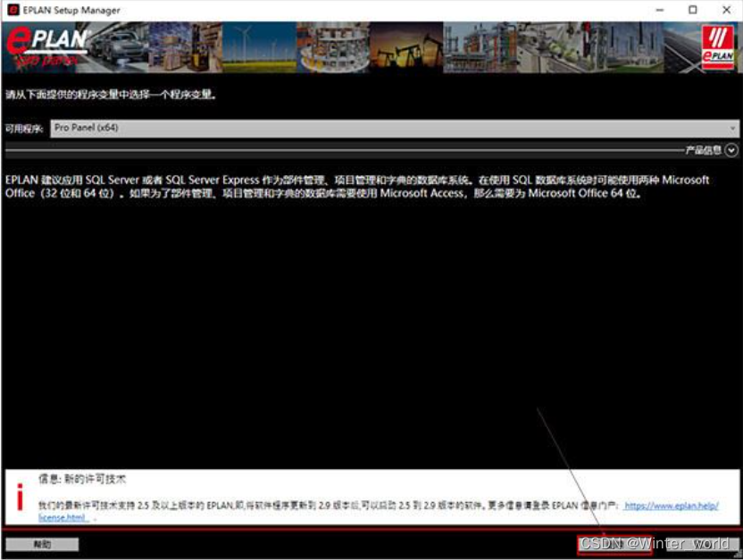The width and height of the screenshot is (743, 560).
Task: Click the EPLAN pro panel logo
Action: [47, 47]
